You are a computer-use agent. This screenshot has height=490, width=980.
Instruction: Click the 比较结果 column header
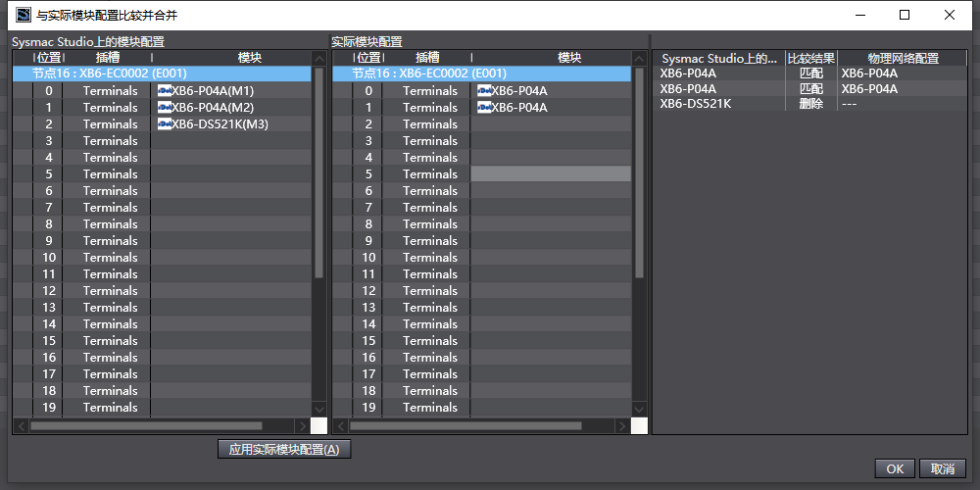[811, 59]
